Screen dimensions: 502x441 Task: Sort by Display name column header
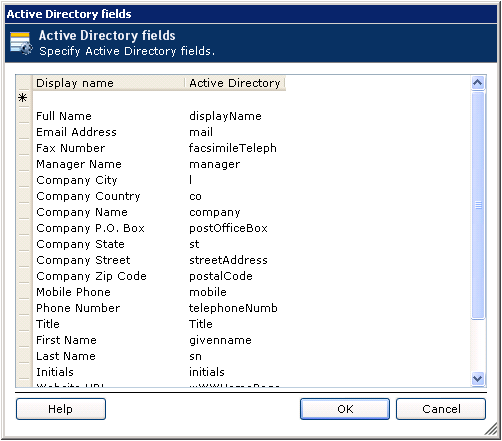pyautogui.click(x=109, y=83)
